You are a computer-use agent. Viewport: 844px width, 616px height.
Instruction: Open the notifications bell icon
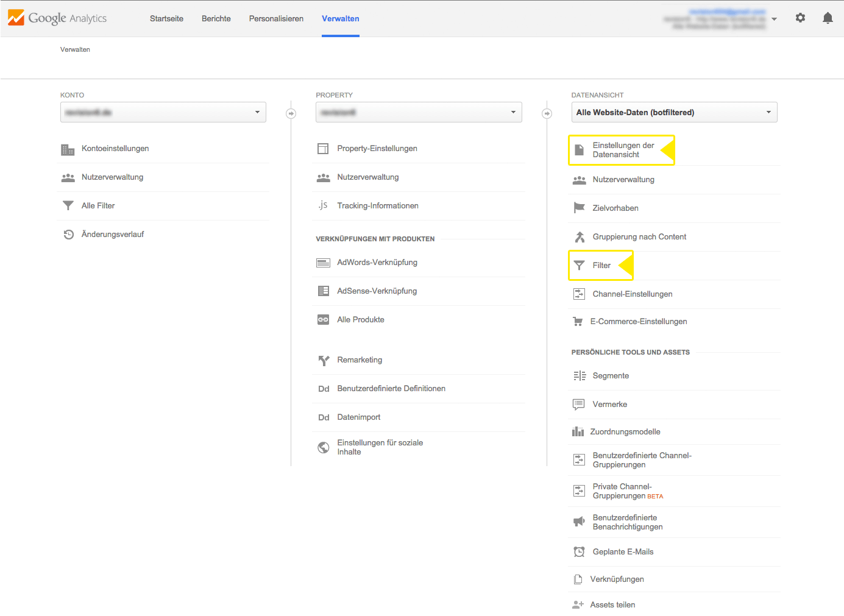click(827, 18)
